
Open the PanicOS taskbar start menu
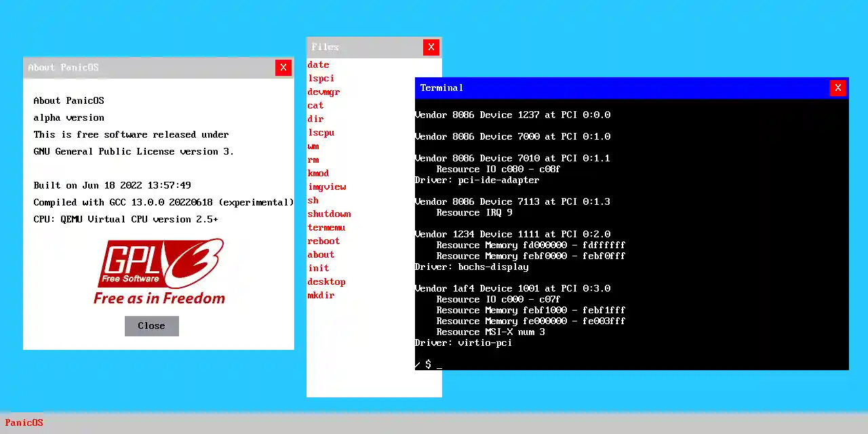pos(24,422)
